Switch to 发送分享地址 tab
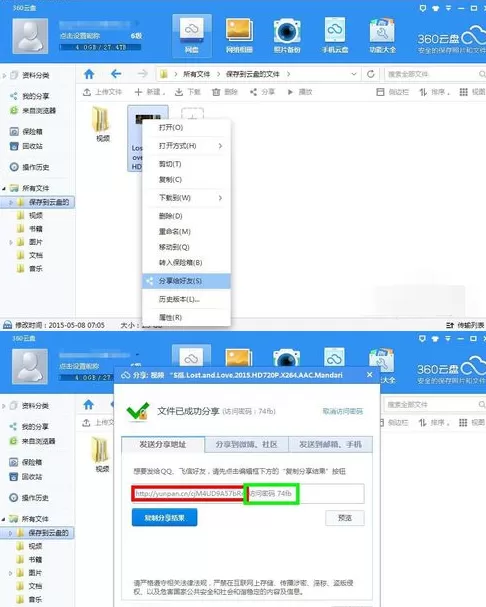Image resolution: width=486 pixels, height=607 pixels. click(163, 444)
